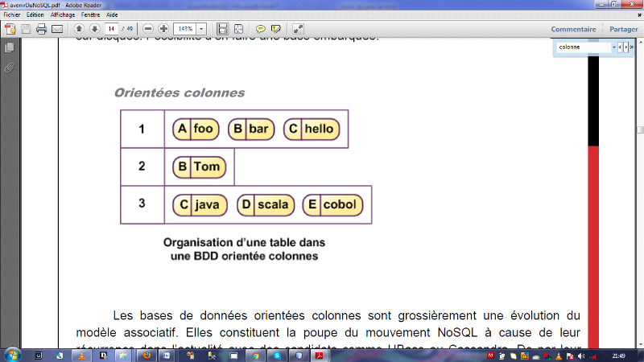Open the page thumbnails side panel
644x362 pixels.
click(x=9, y=47)
